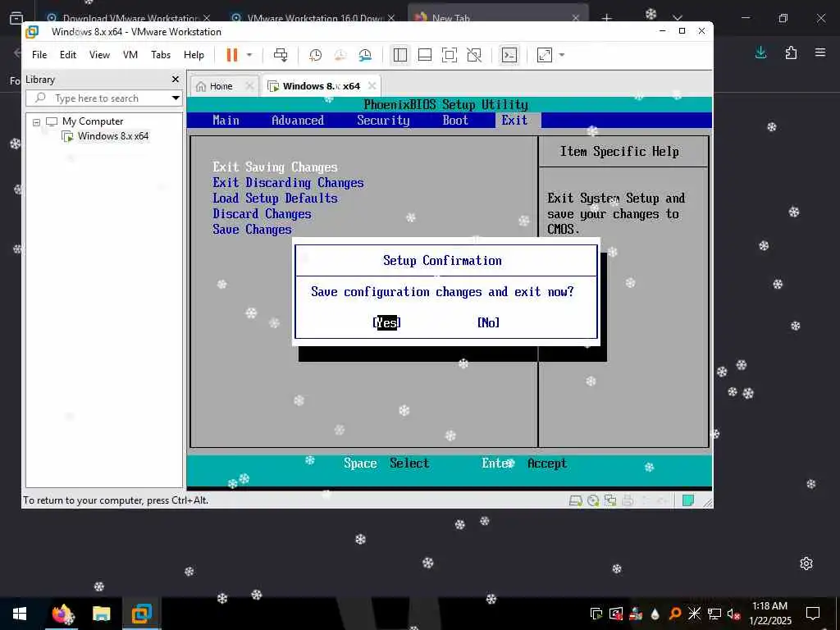Select the BIOS Advanced menu
This screenshot has height=630, width=840.
tap(298, 120)
